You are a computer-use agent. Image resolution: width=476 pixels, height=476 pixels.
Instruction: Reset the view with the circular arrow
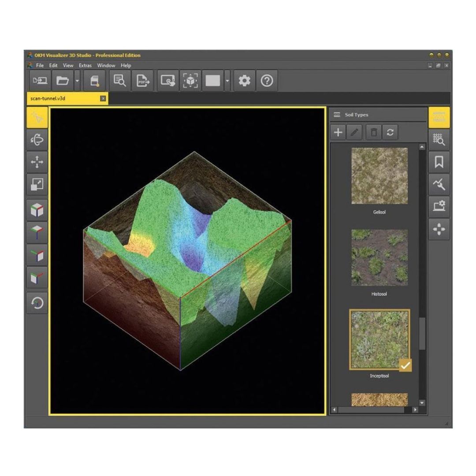(37, 303)
